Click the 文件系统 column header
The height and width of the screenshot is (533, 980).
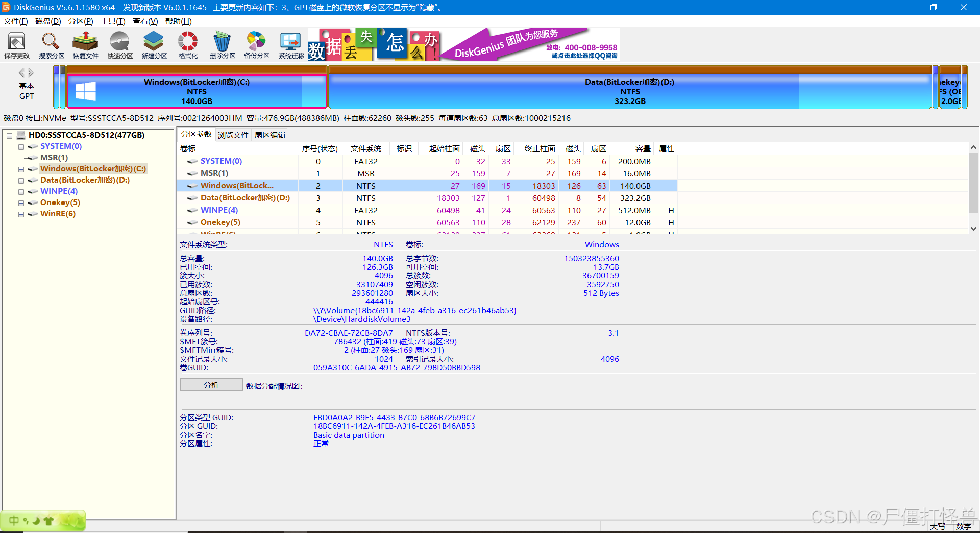[366, 149]
